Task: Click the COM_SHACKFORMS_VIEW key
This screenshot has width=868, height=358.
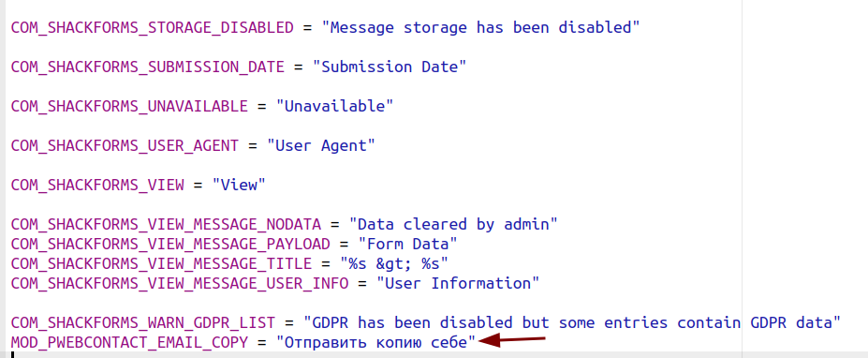Action: click(x=97, y=186)
